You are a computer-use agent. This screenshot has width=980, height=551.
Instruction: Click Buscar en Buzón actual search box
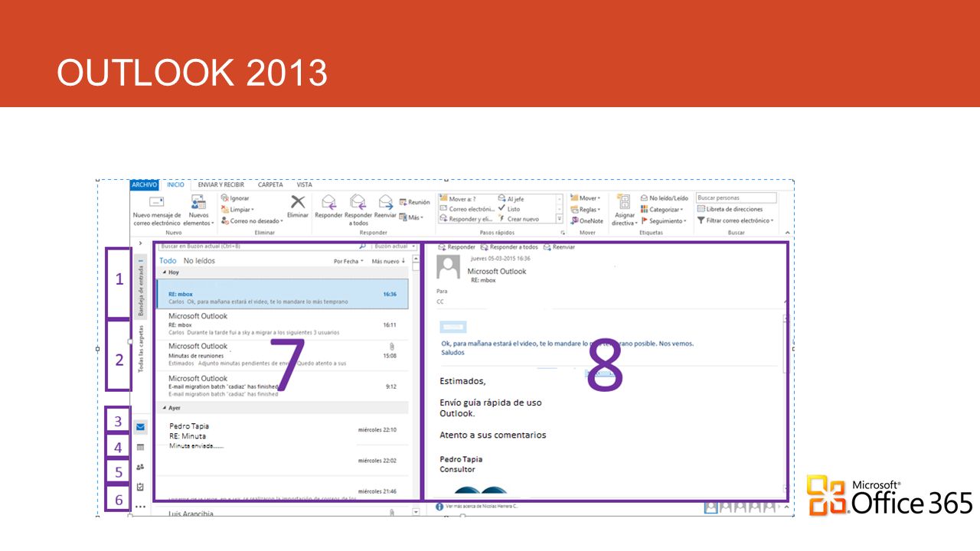tap(263, 246)
